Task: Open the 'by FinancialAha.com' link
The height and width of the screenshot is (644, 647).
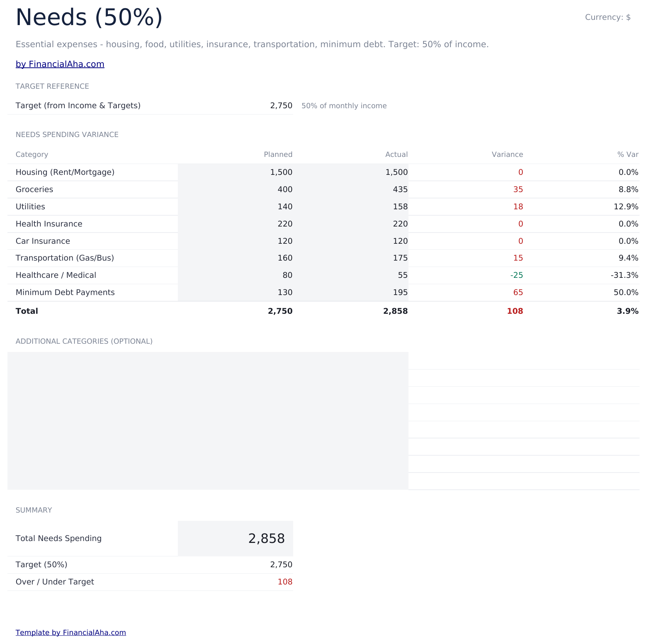Action: (x=60, y=64)
